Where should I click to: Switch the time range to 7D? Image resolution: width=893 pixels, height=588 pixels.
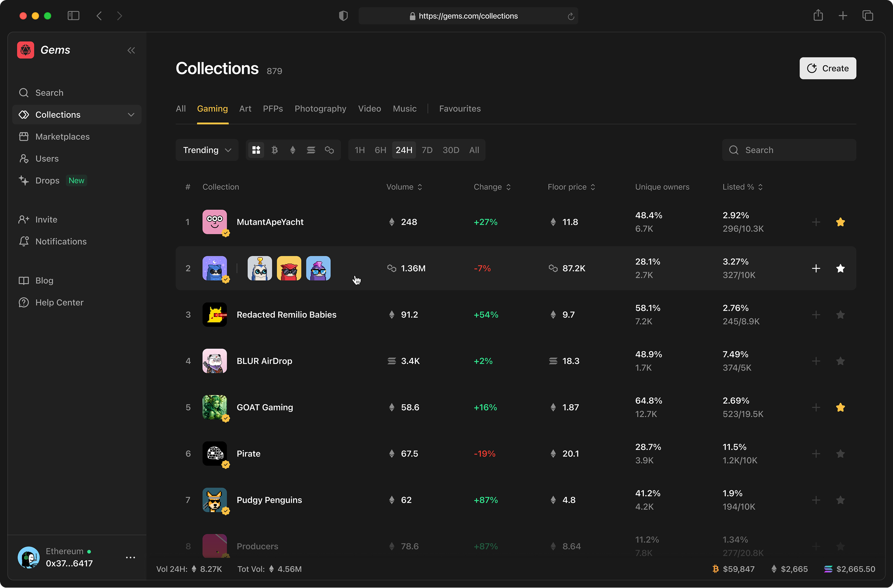pos(427,150)
